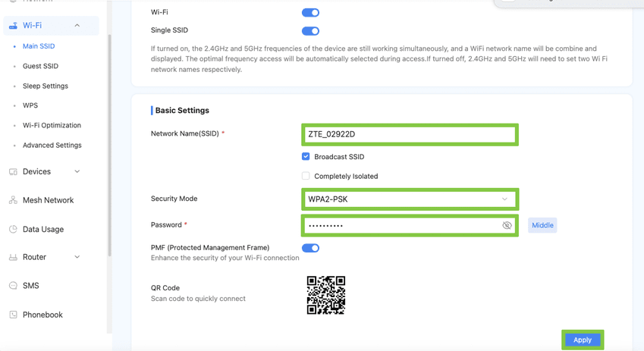Expand the Router menu chevron
This screenshot has width=644, height=351.
click(x=77, y=258)
